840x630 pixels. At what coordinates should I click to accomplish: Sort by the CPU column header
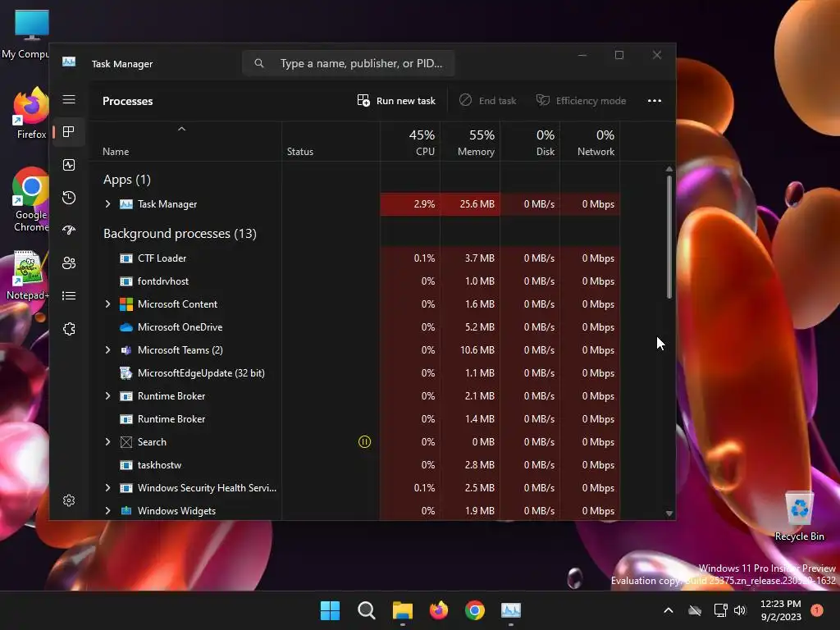tap(410, 142)
